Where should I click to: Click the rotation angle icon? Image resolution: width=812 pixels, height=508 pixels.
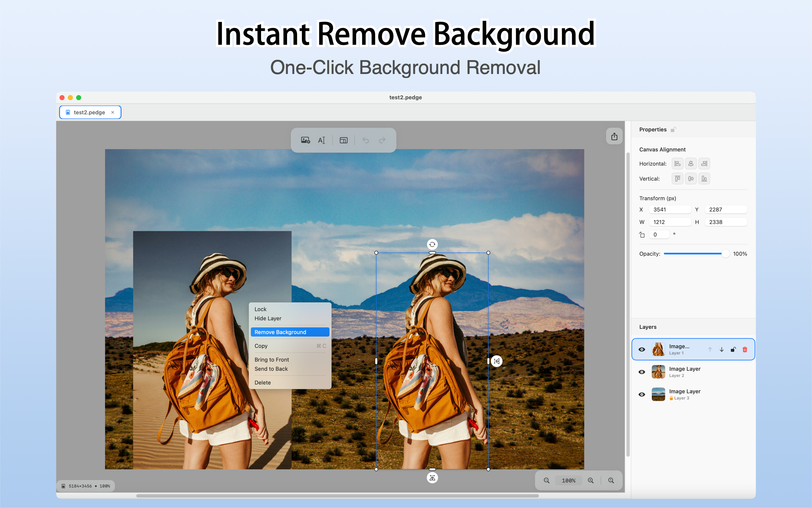pos(642,235)
